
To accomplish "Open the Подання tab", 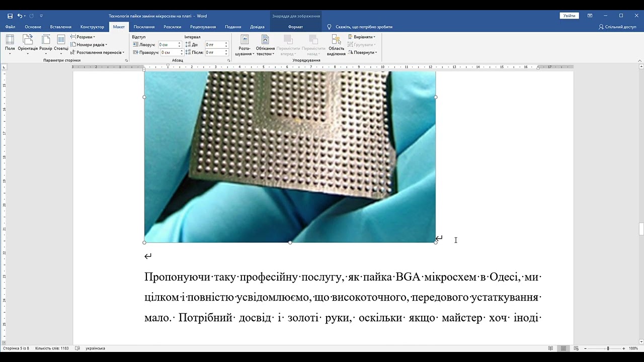I will point(233,27).
